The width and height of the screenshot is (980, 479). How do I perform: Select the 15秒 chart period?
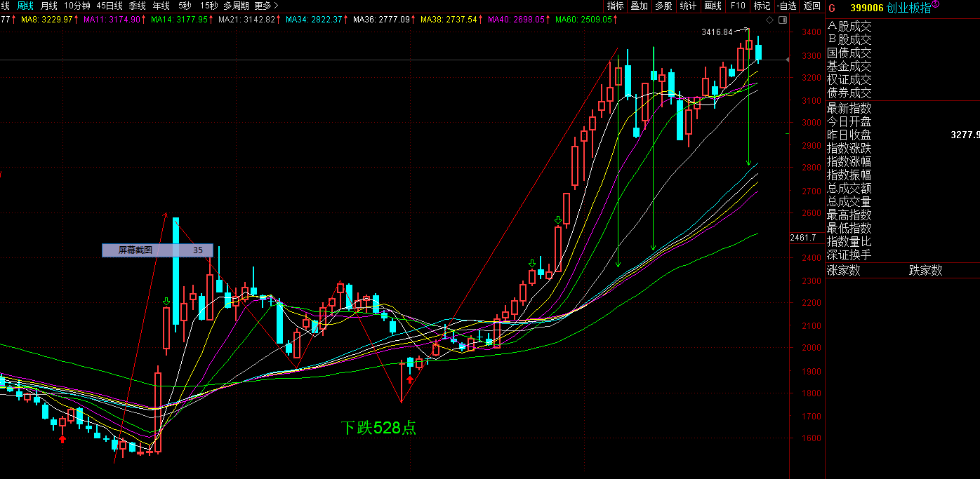pyautogui.click(x=208, y=6)
